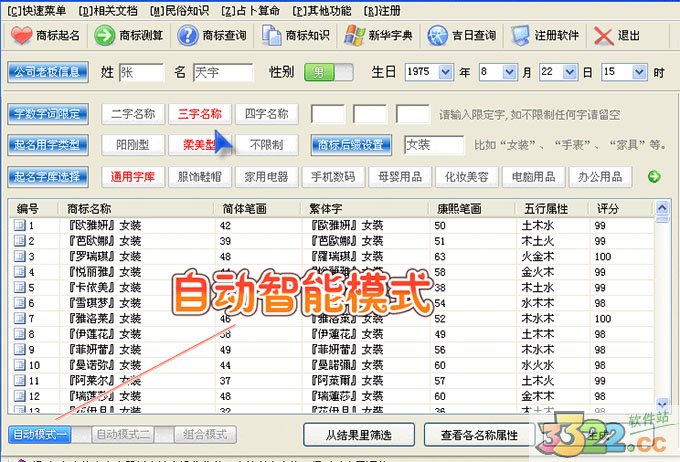Screen dimensions: 680x462
Task: Click 商标后缀设置 button
Action: click(x=351, y=145)
